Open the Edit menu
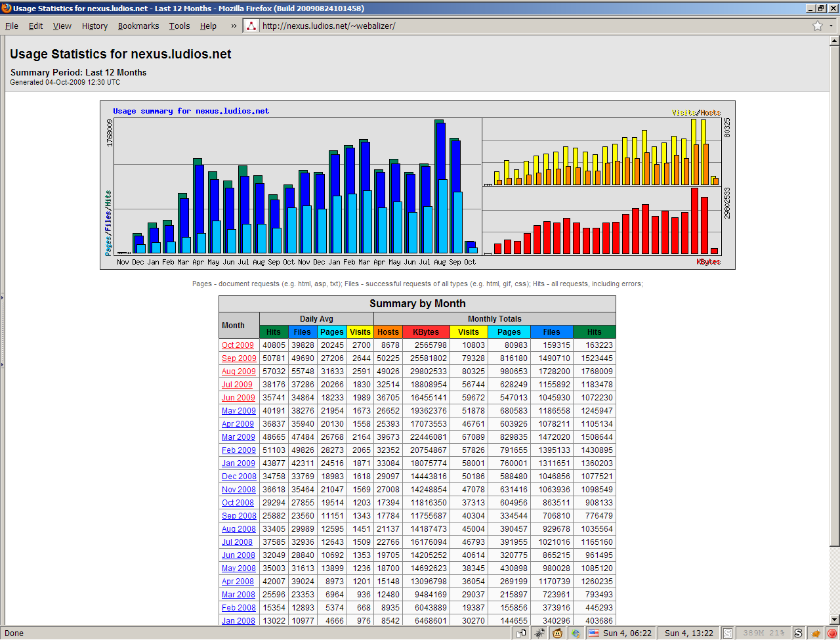The width and height of the screenshot is (840, 640). pyautogui.click(x=36, y=26)
